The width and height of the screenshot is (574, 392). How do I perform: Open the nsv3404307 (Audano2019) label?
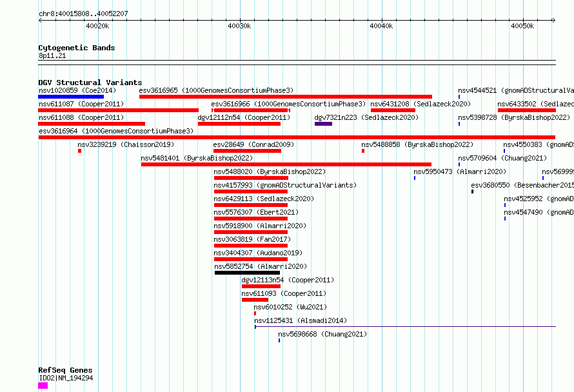pyautogui.click(x=258, y=253)
